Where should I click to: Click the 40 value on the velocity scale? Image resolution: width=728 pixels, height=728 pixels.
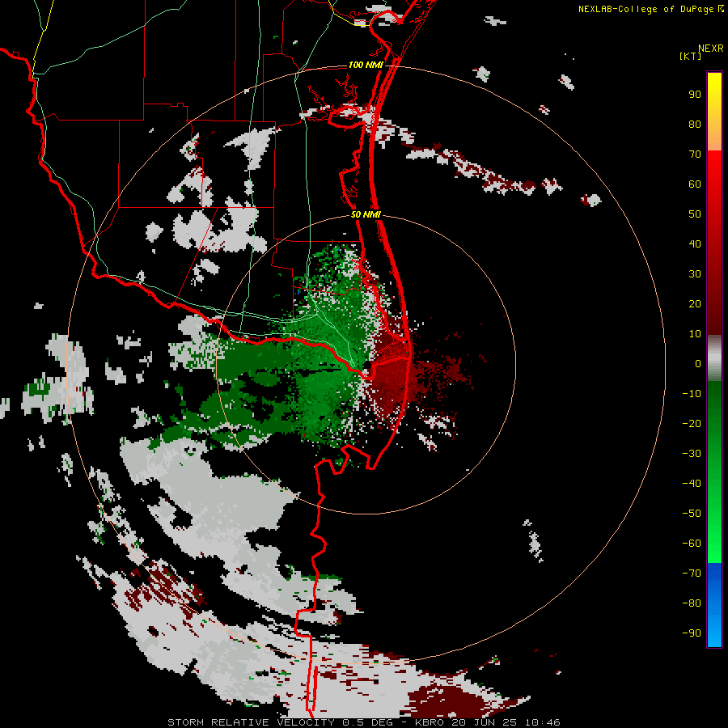(695, 243)
